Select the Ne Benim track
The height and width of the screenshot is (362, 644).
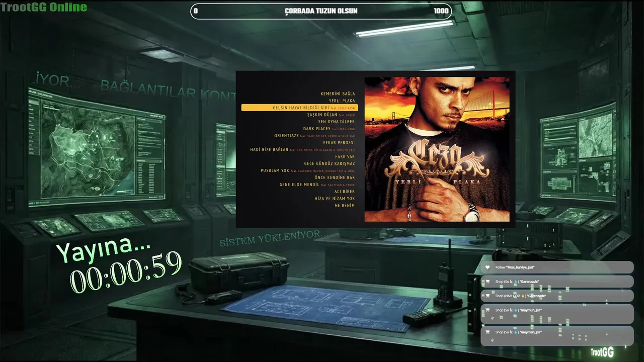click(x=345, y=206)
